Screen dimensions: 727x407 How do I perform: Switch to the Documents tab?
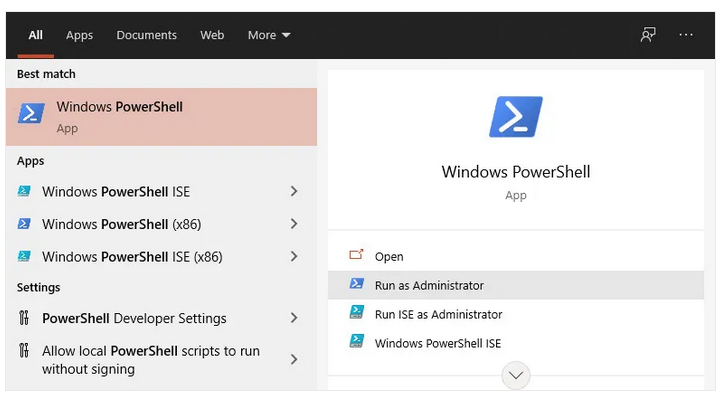(x=146, y=35)
